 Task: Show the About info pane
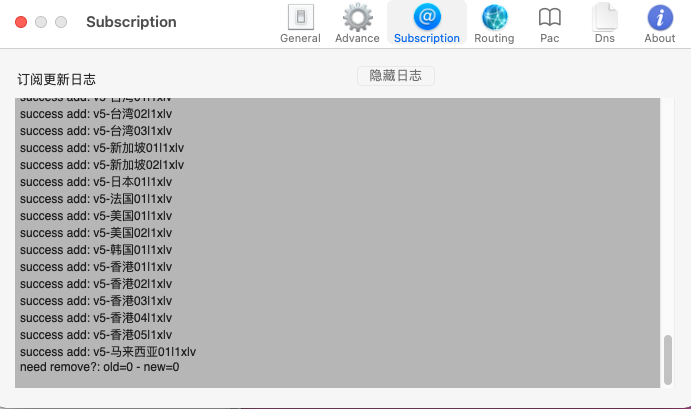click(659, 24)
